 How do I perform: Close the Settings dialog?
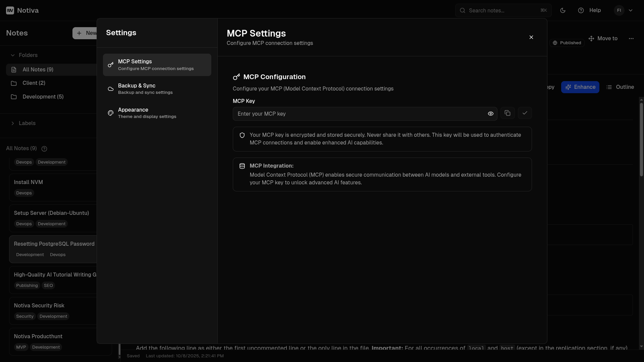click(531, 37)
